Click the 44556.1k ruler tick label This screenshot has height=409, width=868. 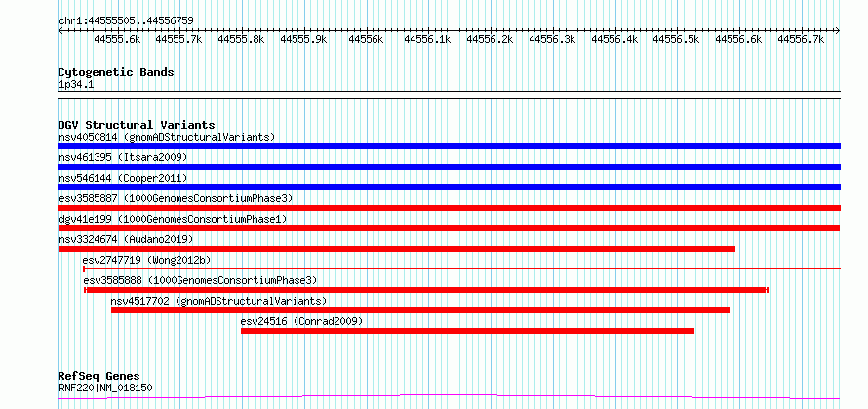[427, 39]
